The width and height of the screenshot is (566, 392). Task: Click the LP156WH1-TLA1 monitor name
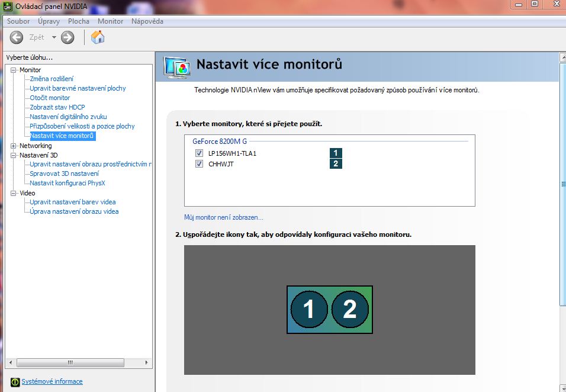pos(233,153)
